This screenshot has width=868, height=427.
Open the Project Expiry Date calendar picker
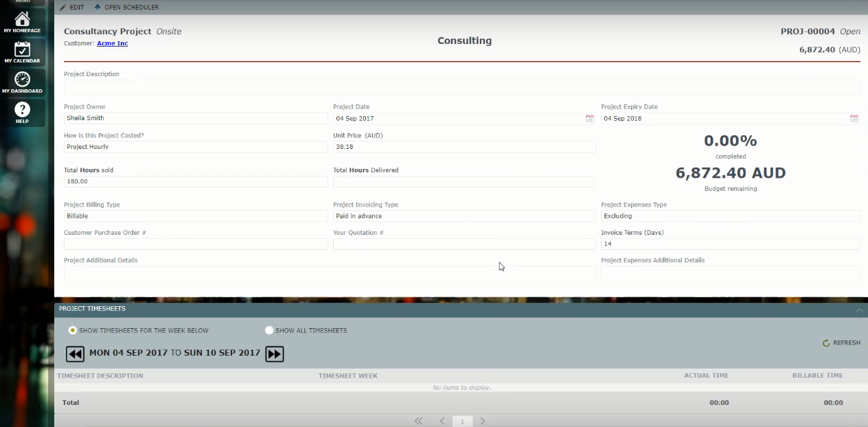pos(854,118)
